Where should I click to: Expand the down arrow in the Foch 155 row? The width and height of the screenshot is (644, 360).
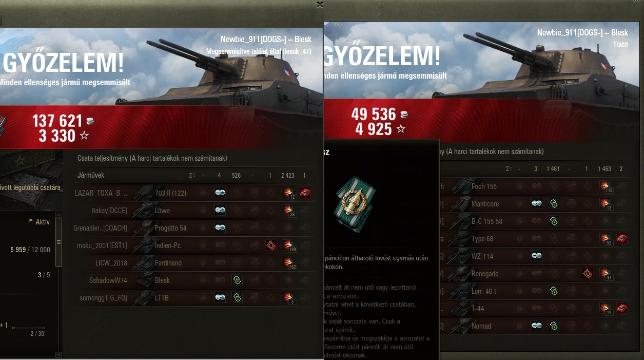[x=519, y=186]
